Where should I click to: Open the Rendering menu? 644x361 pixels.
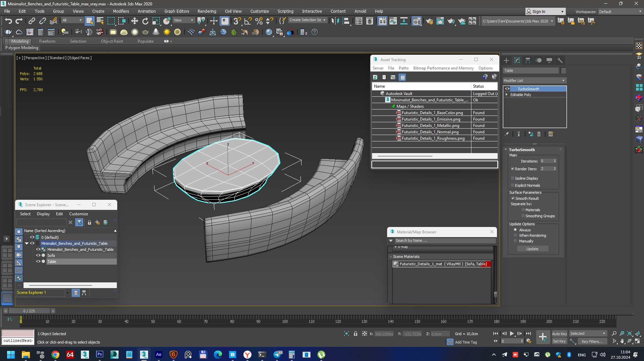click(x=206, y=11)
